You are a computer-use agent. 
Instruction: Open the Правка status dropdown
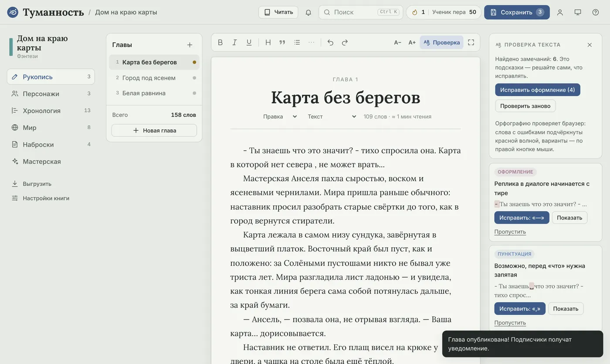pyautogui.click(x=280, y=117)
